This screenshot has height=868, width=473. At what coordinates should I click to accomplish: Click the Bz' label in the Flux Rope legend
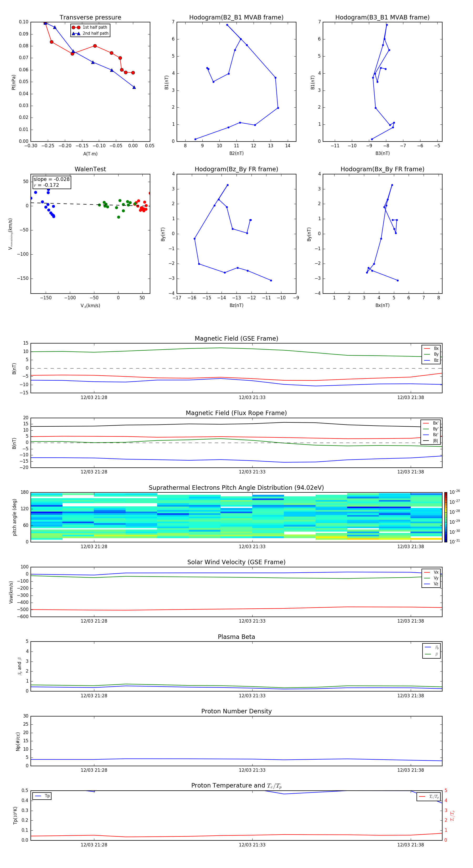[x=435, y=435]
